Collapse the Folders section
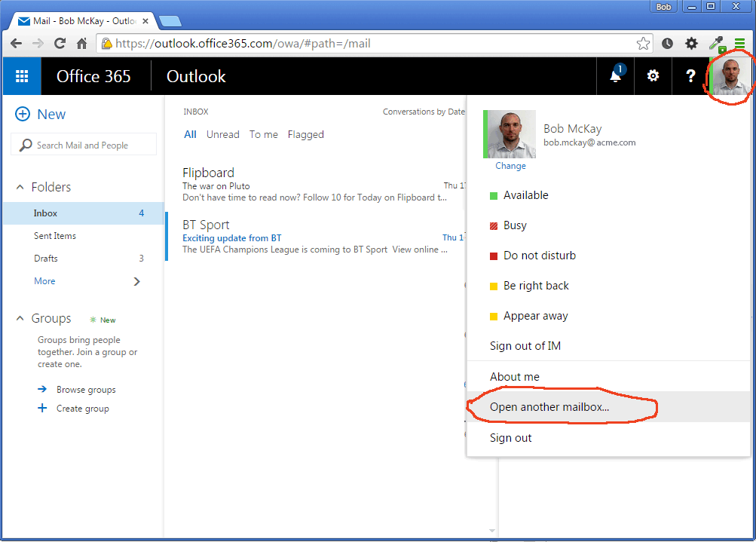756x542 pixels. [x=20, y=187]
